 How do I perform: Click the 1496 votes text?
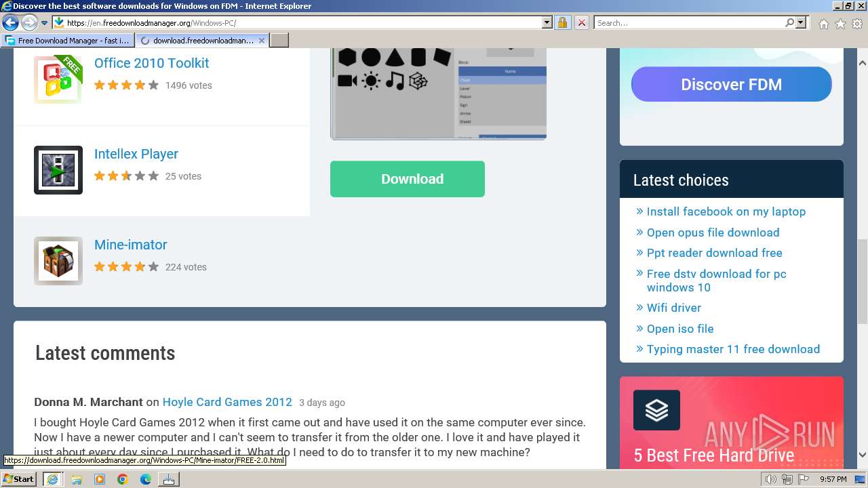[x=189, y=85]
